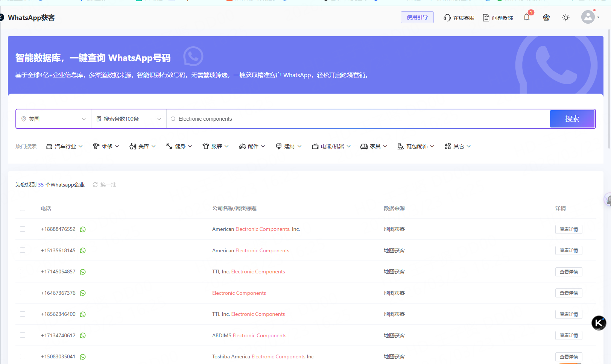Open the 鞋包配饰 category menu

point(416,146)
